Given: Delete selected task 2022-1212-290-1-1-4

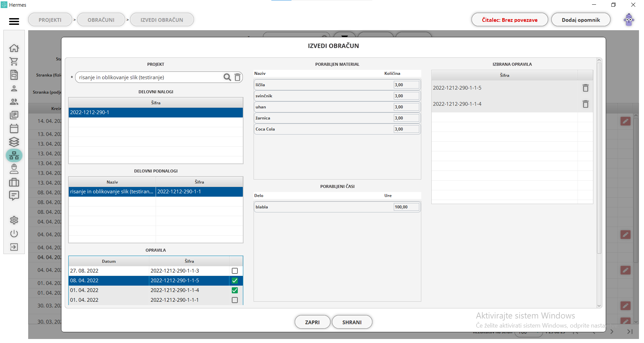Looking at the screenshot, I should (585, 104).
